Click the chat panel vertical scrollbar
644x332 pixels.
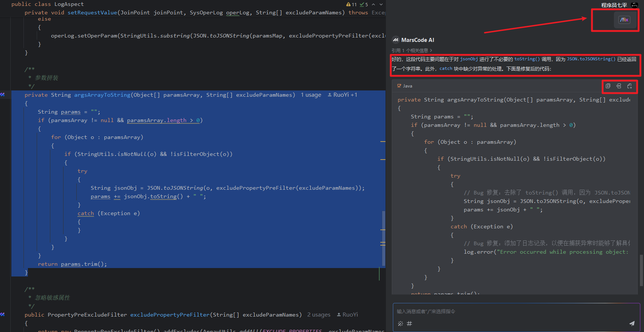pos(641,270)
